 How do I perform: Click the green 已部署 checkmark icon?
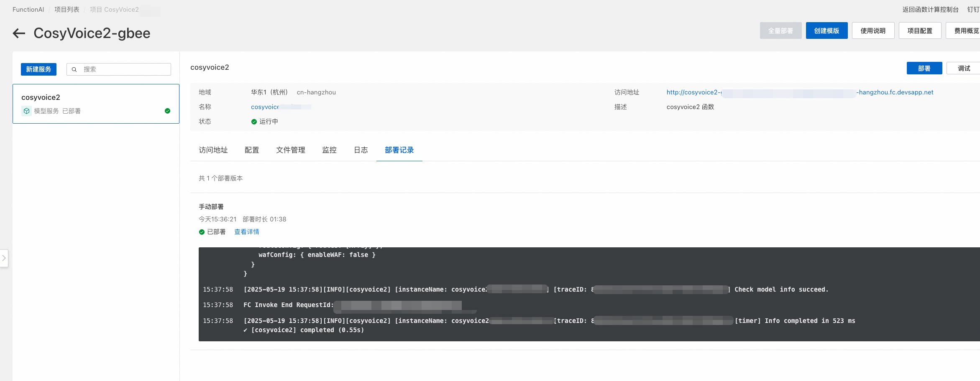click(202, 232)
